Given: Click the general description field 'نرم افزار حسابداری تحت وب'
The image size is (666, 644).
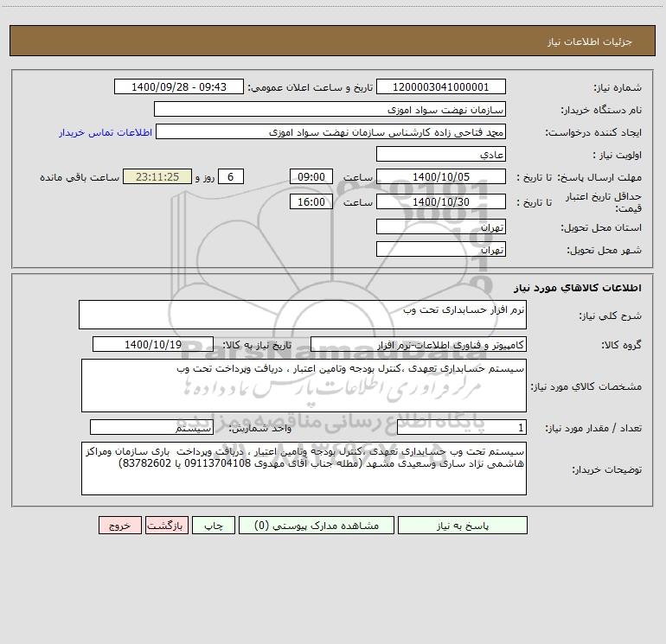Looking at the screenshot, I should (303, 315).
